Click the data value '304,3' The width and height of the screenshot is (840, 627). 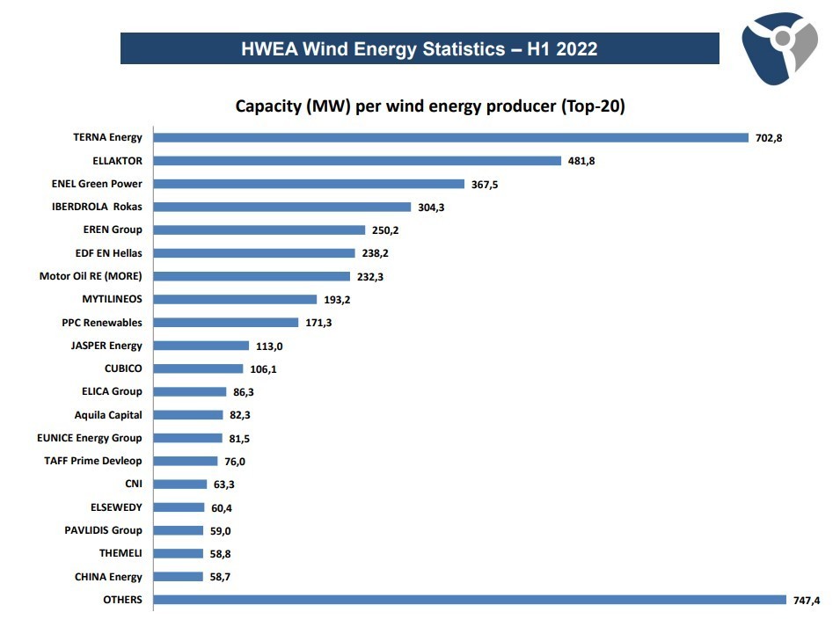click(x=431, y=208)
